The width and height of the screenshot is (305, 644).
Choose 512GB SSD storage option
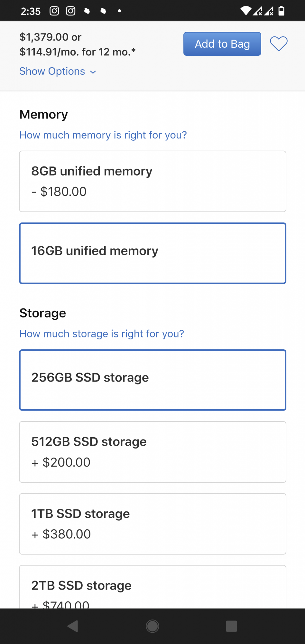152,452
